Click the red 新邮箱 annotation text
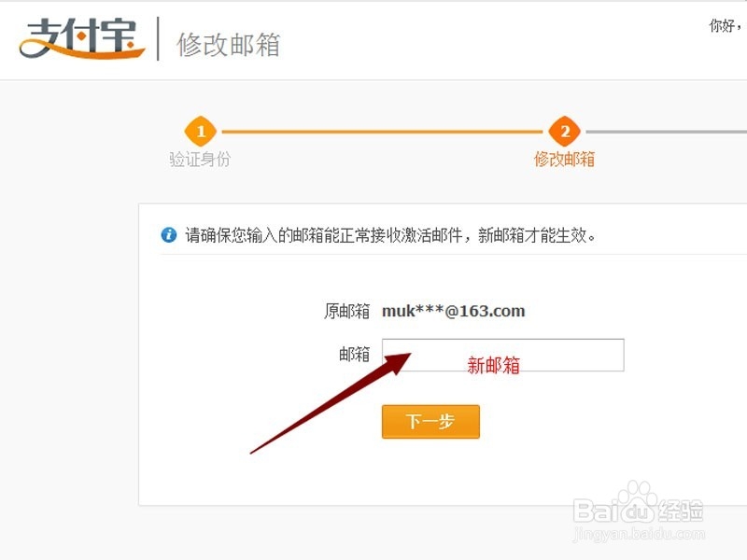The height and width of the screenshot is (560, 747). [x=494, y=365]
